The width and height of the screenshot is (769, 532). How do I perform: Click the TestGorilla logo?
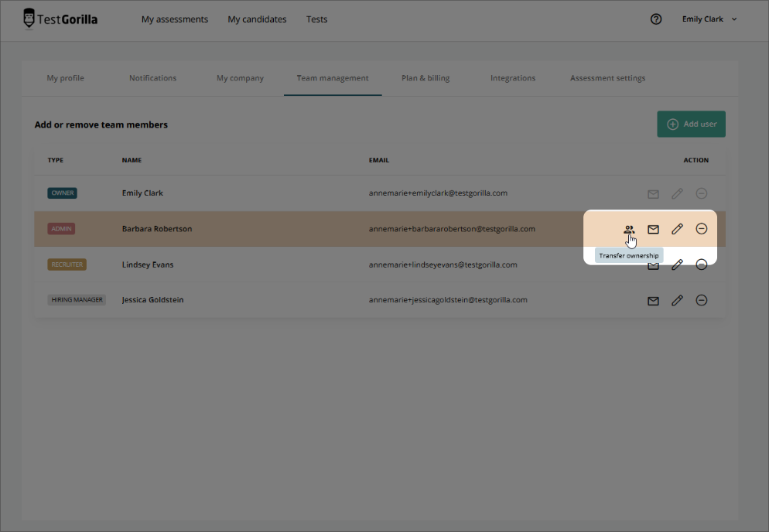(x=60, y=19)
